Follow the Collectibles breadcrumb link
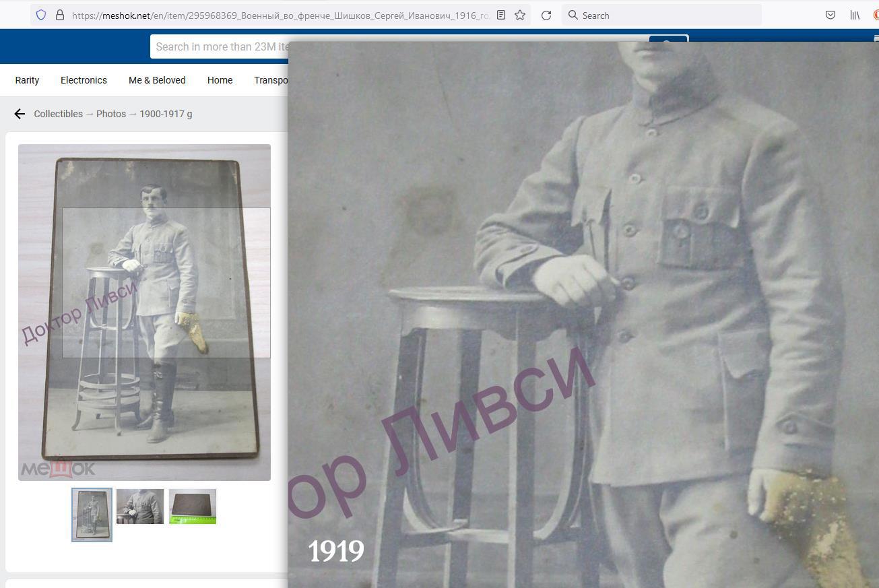 59,114
